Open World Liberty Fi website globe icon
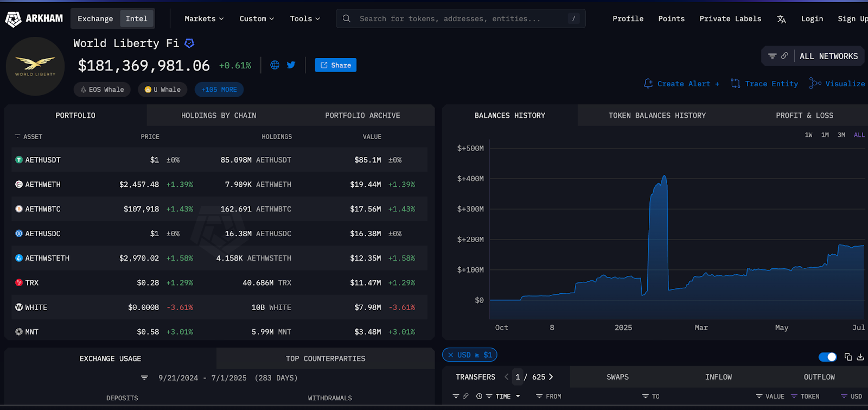Screen dimensions: 868x410 click(x=275, y=65)
